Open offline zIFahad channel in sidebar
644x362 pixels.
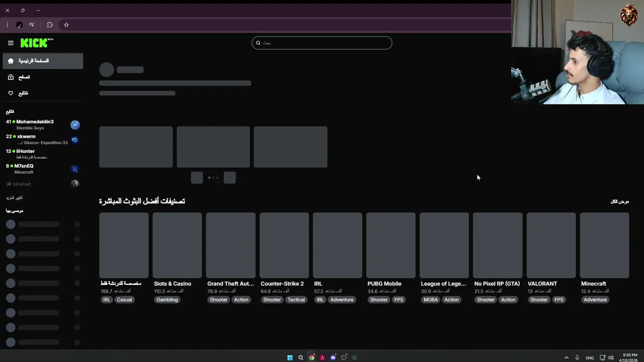tap(43, 184)
